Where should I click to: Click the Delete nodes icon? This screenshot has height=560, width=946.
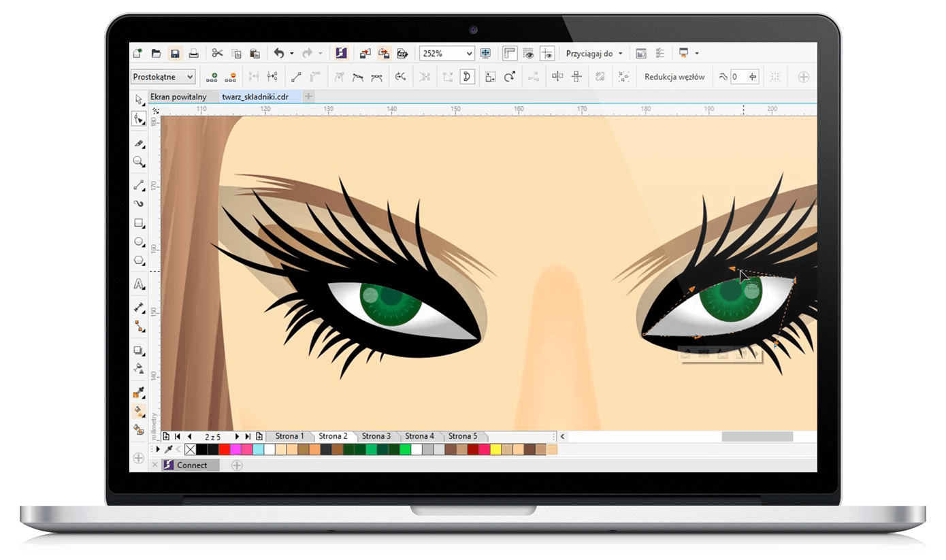point(231,77)
